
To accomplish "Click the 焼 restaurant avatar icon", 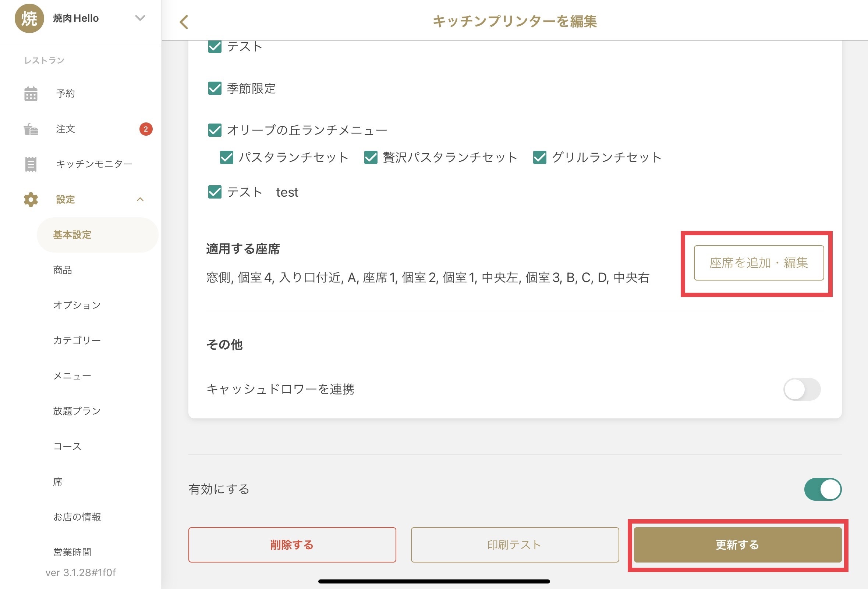I will coord(29,18).
